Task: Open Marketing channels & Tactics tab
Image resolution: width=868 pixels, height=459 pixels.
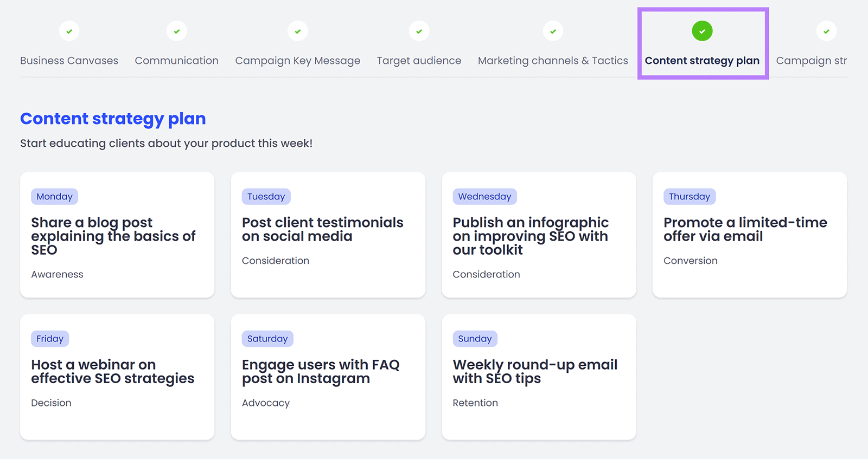Action: 553,61
